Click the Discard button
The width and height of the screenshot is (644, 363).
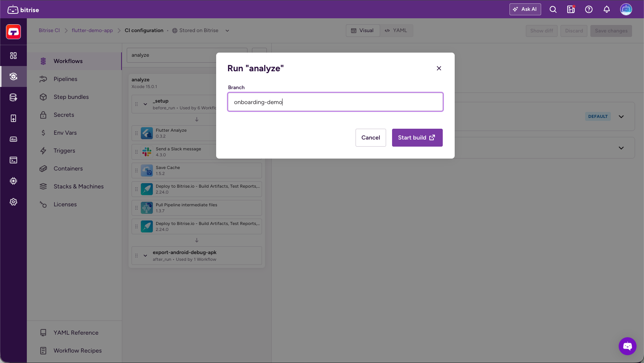pyautogui.click(x=574, y=31)
